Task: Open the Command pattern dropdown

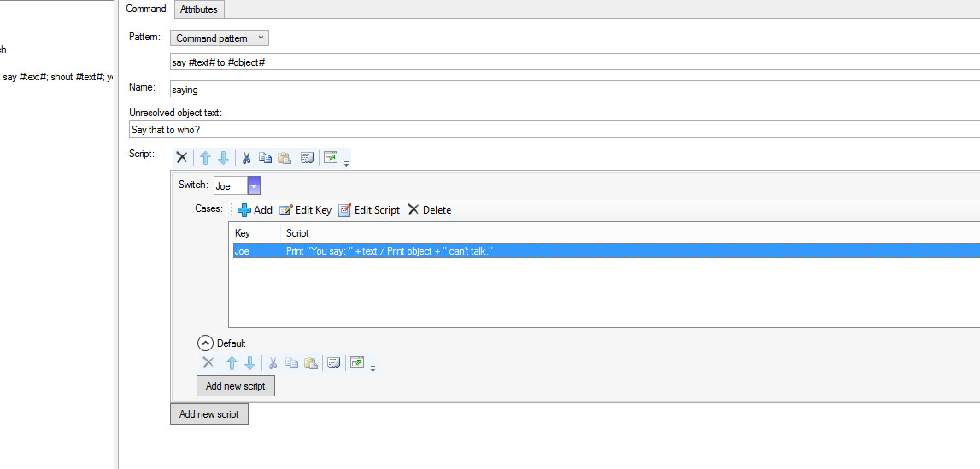Action: (220, 38)
